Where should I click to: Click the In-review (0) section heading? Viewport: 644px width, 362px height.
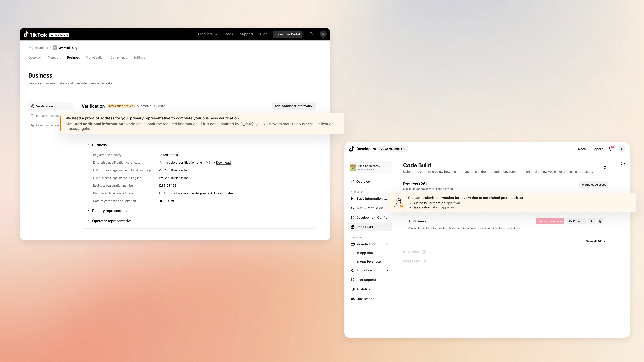415,252
